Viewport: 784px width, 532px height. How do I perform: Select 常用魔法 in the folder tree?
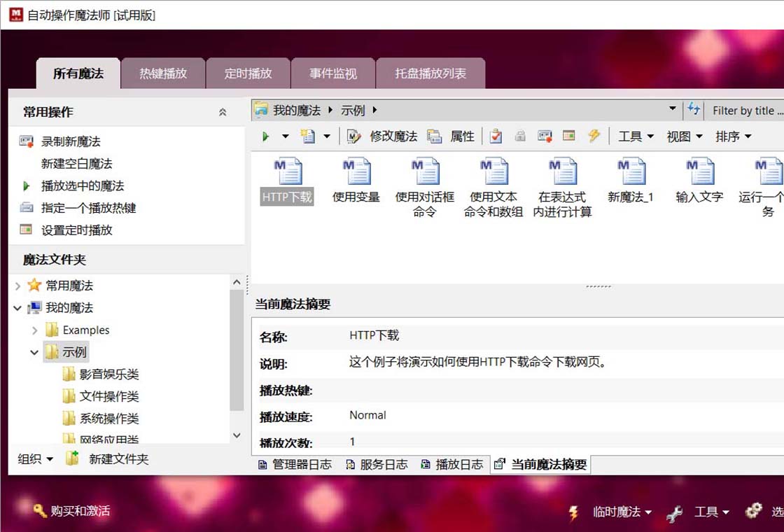69,286
